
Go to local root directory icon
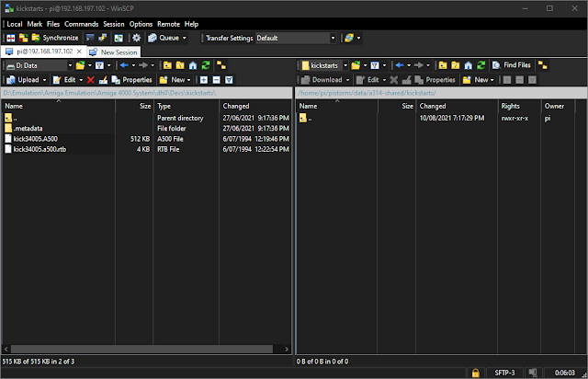click(180, 65)
